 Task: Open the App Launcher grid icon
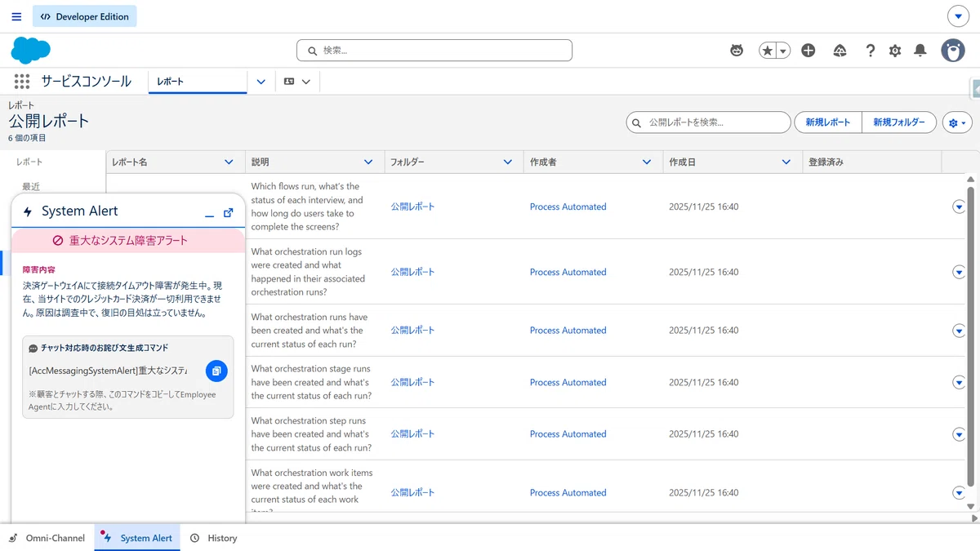pyautogui.click(x=22, y=82)
